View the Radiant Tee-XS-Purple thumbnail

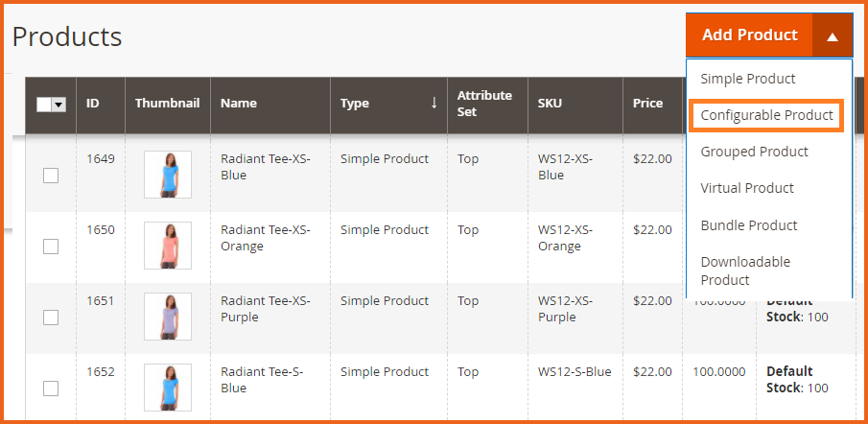click(x=167, y=317)
